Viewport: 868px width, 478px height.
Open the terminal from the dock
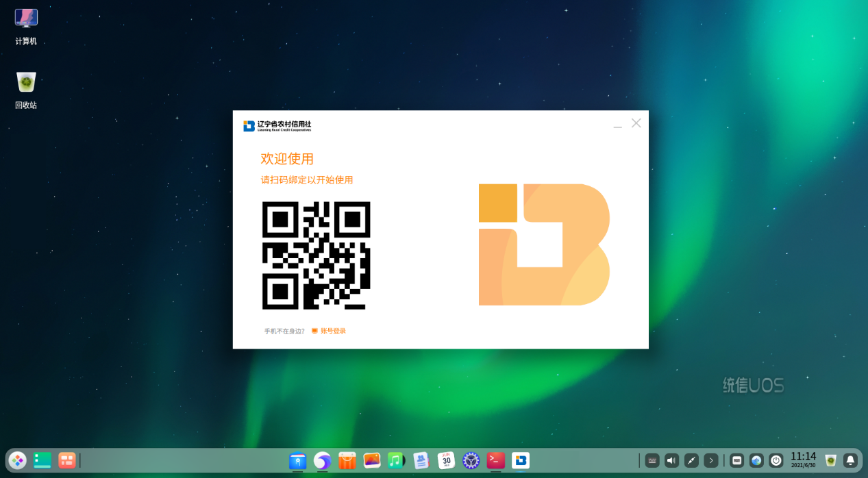point(496,461)
